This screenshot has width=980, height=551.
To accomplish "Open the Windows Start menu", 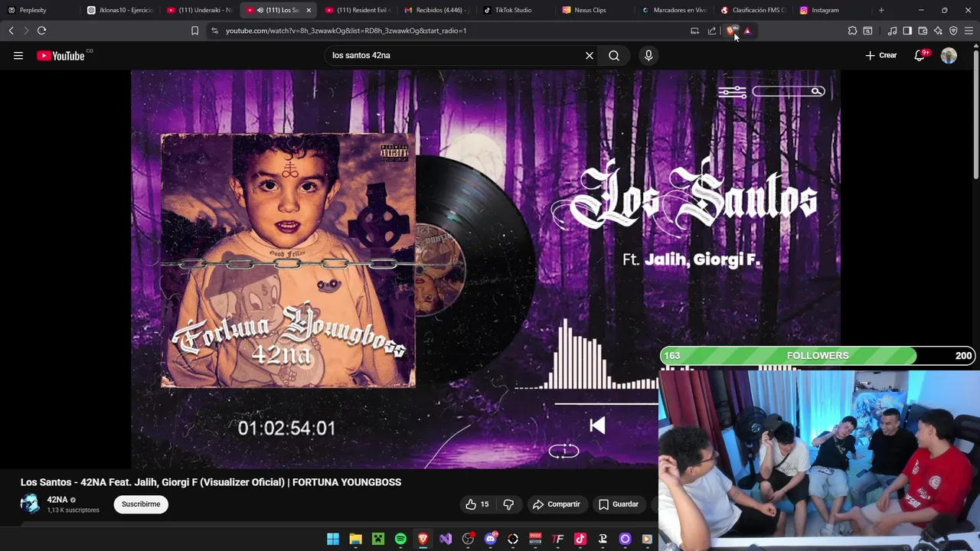I will pos(333,539).
